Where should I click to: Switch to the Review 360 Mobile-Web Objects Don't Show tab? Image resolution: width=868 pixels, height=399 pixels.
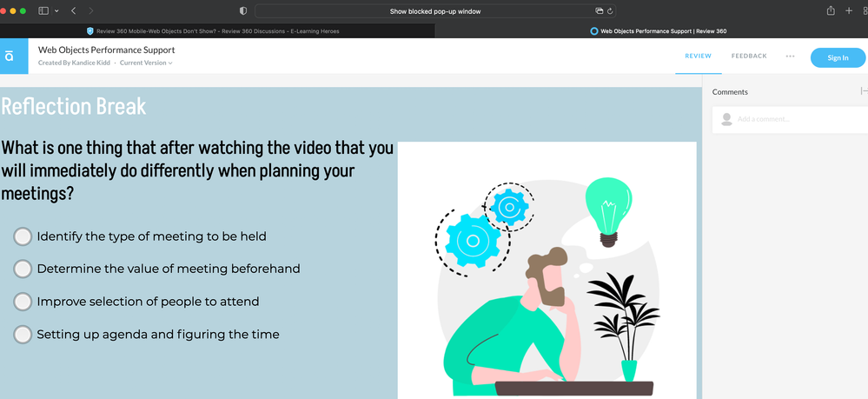[217, 31]
